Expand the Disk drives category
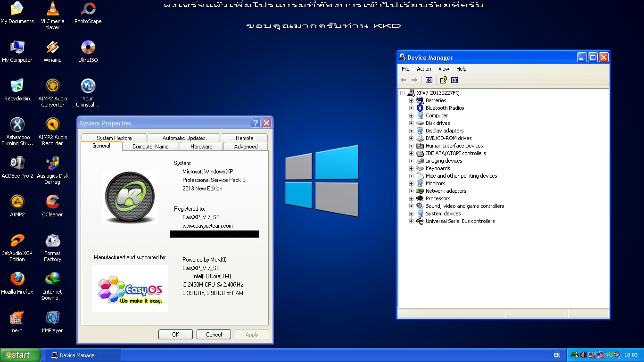 [x=411, y=123]
